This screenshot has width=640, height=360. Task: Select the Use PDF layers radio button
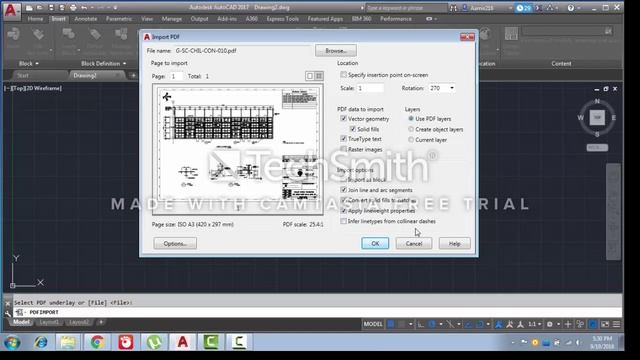point(411,119)
